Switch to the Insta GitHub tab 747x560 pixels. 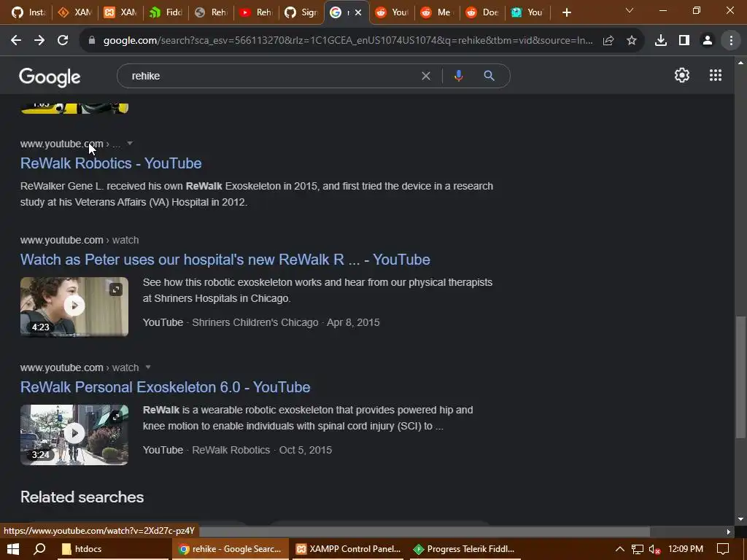pos(28,13)
